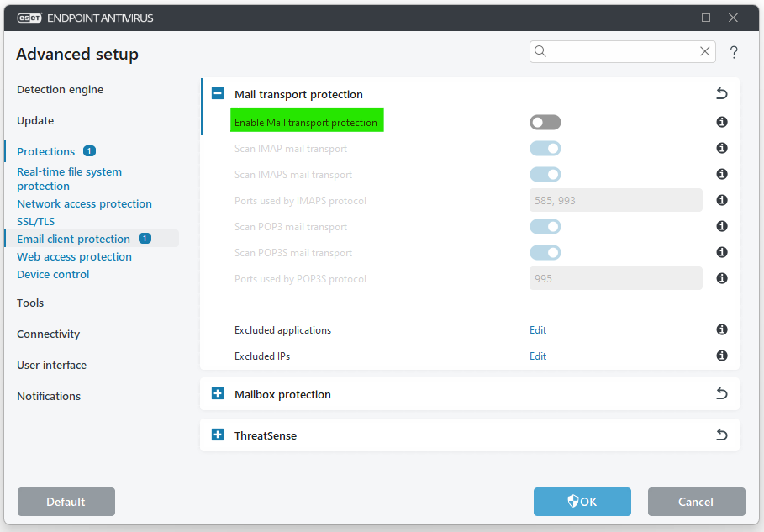Screen dimensions: 764x532
Task: Click the Cancel button
Action: point(697,502)
